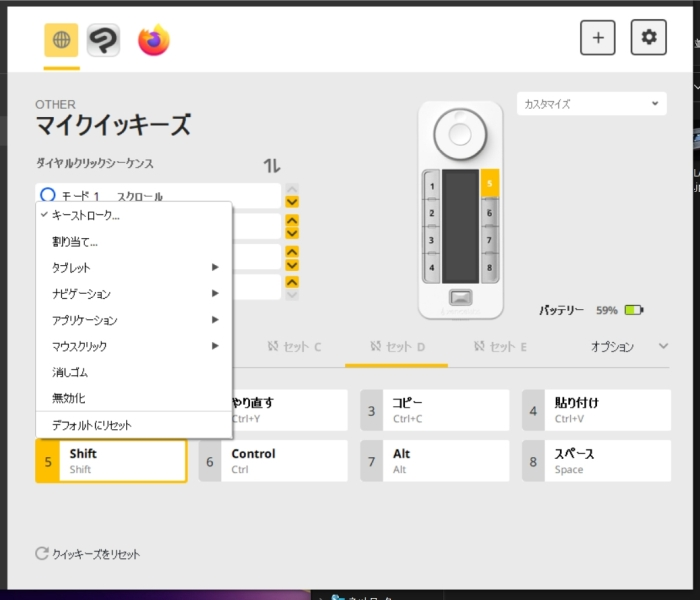Open settings with the gear icon
Screen dimensions: 700x600
648,38
